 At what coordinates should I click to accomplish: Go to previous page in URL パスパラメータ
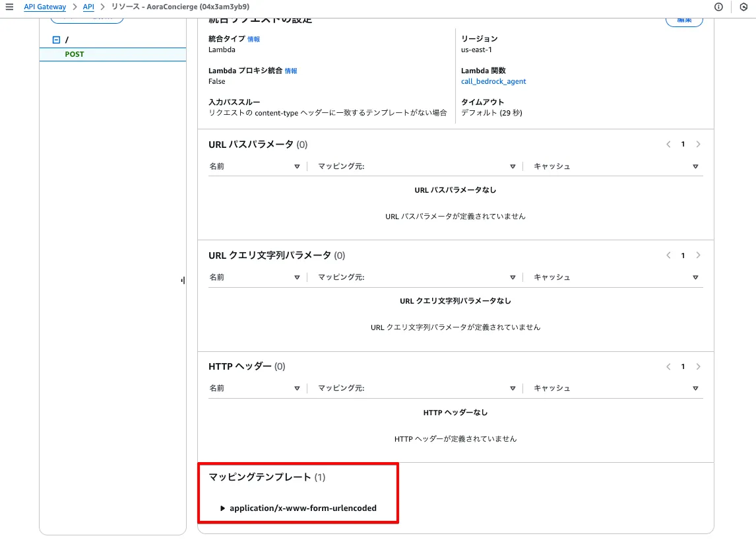(x=668, y=145)
